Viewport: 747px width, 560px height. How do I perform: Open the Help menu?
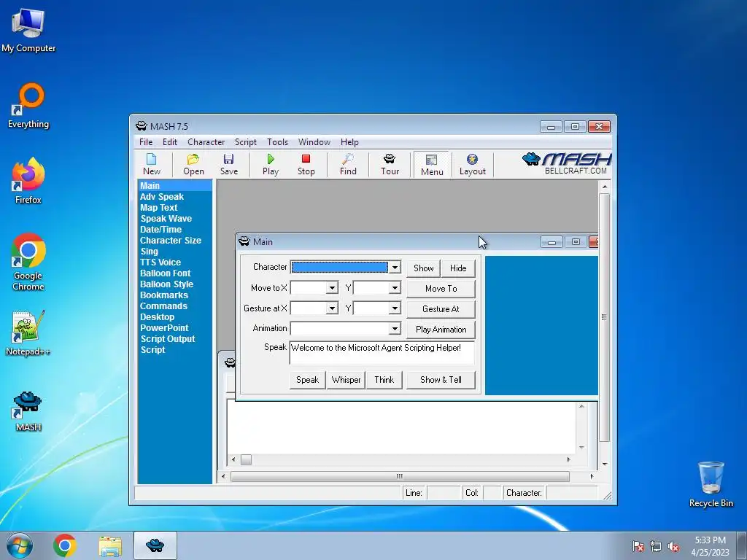point(349,142)
